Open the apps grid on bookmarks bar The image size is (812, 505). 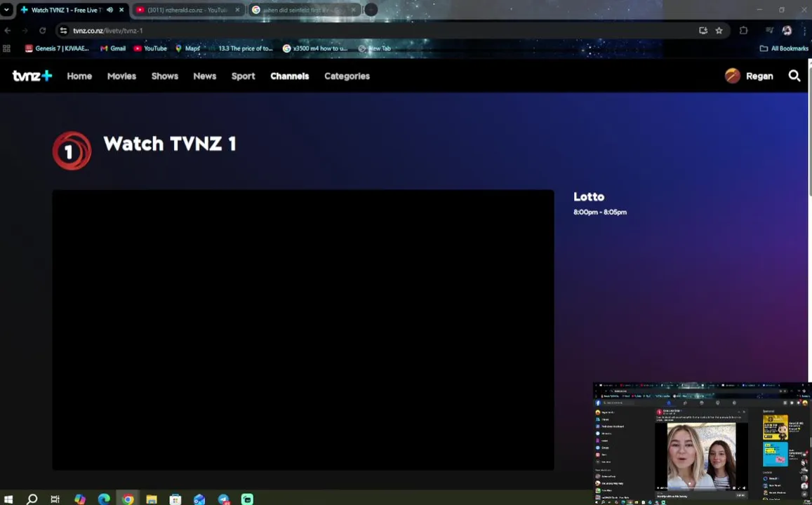coord(7,48)
